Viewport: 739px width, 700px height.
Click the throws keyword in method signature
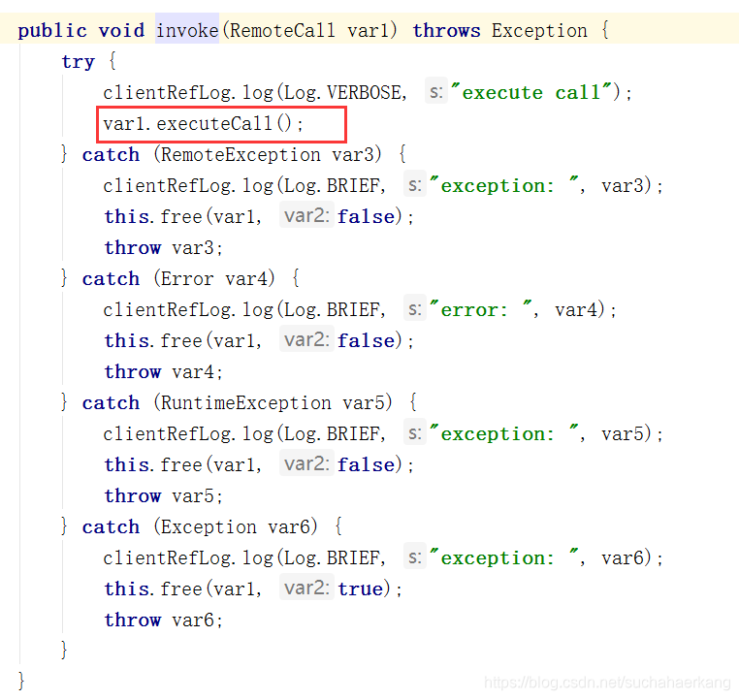446,31
